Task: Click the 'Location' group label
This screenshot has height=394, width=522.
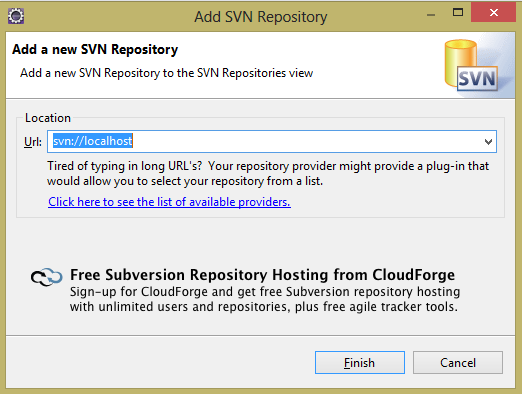Action: click(48, 118)
